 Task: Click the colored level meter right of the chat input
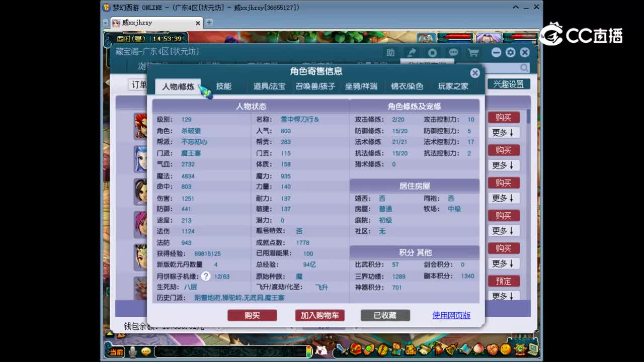click(309, 351)
